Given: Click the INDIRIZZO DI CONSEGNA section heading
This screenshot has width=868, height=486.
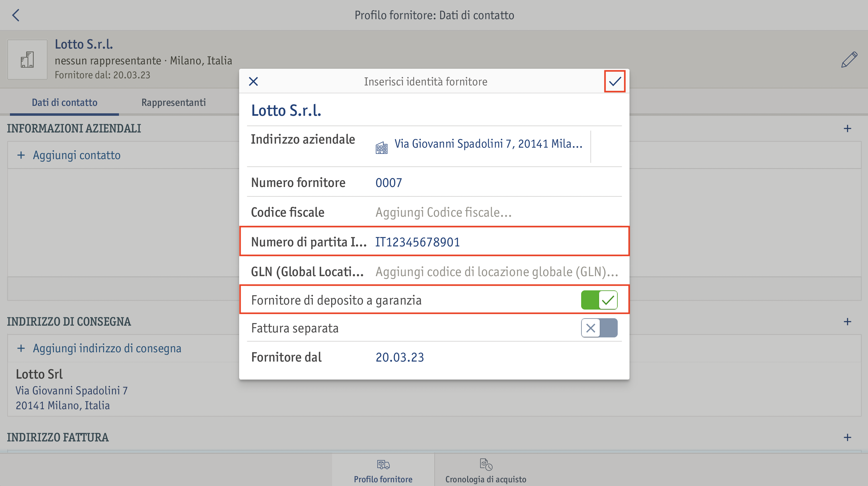Looking at the screenshot, I should click(69, 322).
